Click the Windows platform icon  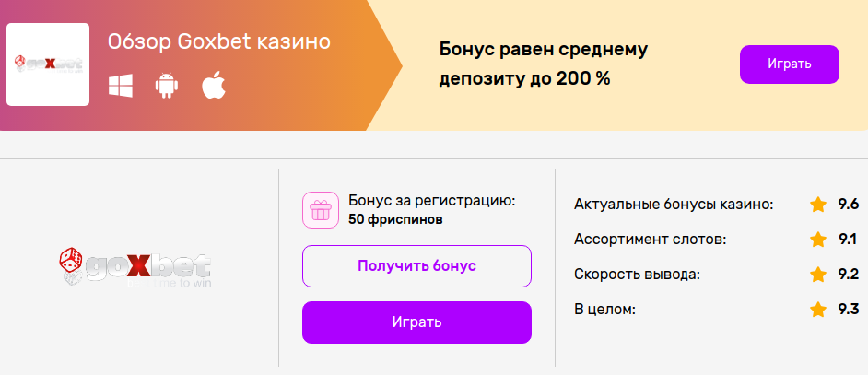(x=120, y=86)
